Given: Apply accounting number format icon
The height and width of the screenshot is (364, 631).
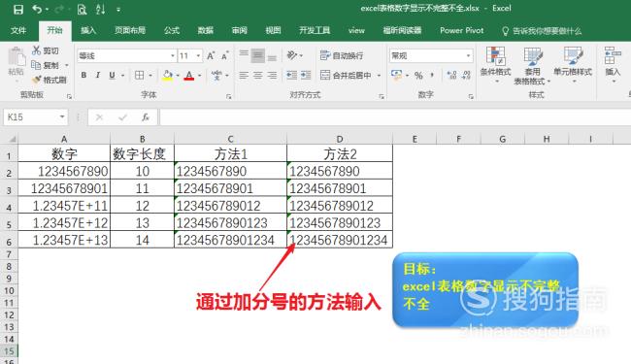Looking at the screenshot, I should [396, 75].
